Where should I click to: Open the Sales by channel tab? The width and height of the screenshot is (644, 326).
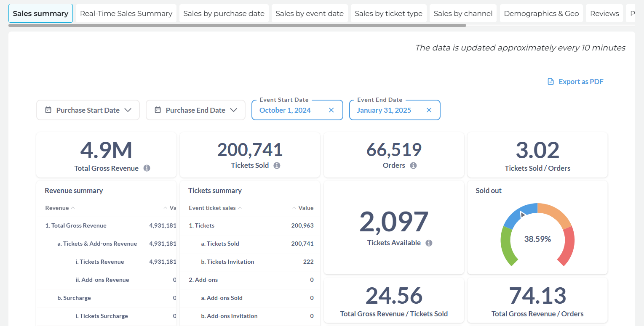click(x=463, y=13)
